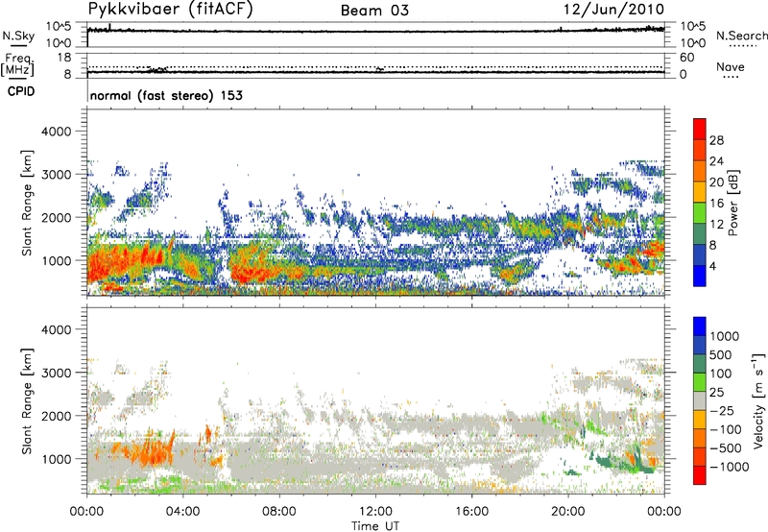The image size is (768, 532).
Task: Click the '08:00' time axis tick label
Action: (x=279, y=512)
